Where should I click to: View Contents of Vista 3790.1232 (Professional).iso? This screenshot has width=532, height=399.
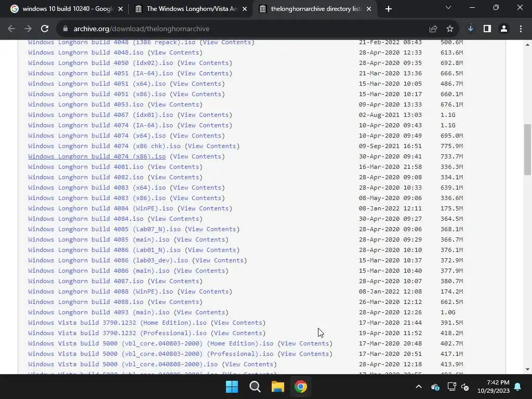tap(238, 333)
